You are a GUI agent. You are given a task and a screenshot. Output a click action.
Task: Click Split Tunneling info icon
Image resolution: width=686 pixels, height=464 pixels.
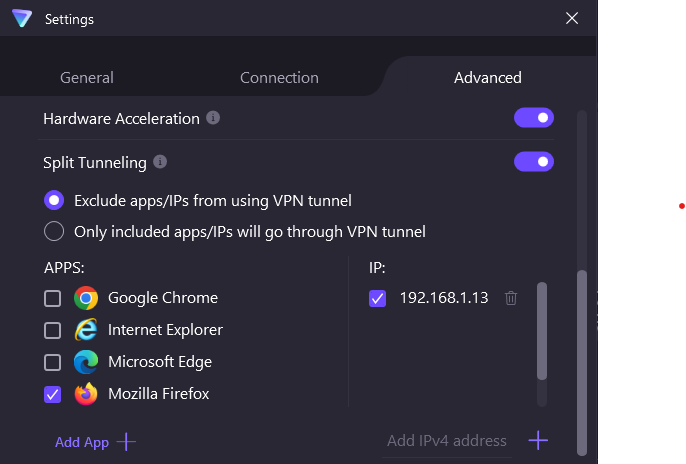[160, 161]
